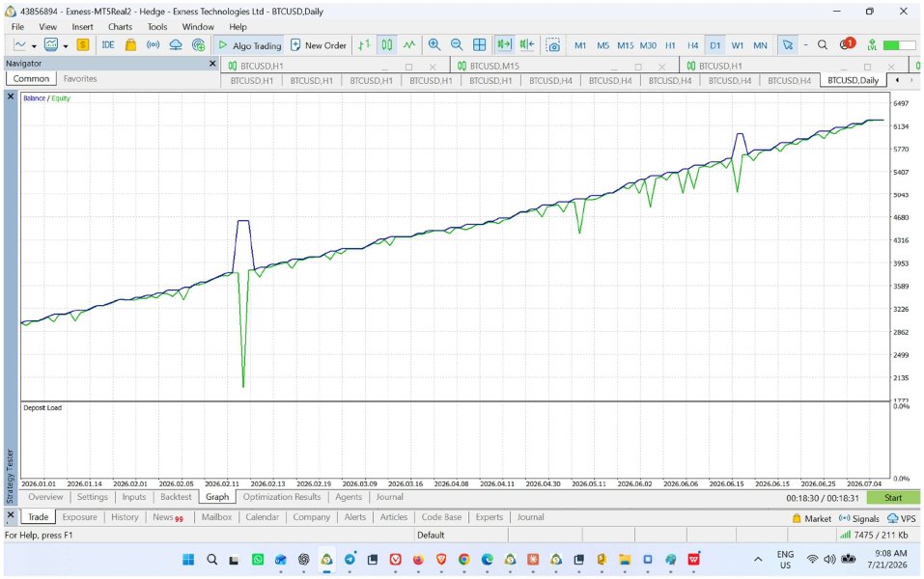Open the IDE MetaEditor button

[x=108, y=44]
